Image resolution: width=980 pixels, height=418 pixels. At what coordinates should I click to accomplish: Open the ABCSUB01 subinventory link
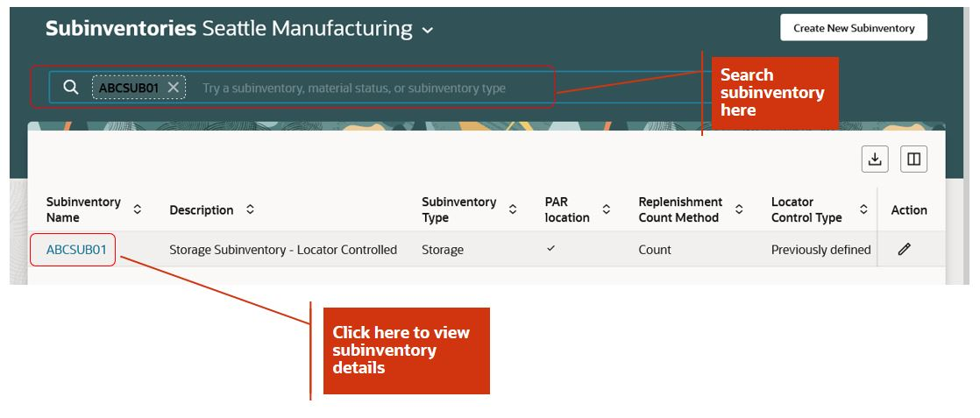pos(76,250)
